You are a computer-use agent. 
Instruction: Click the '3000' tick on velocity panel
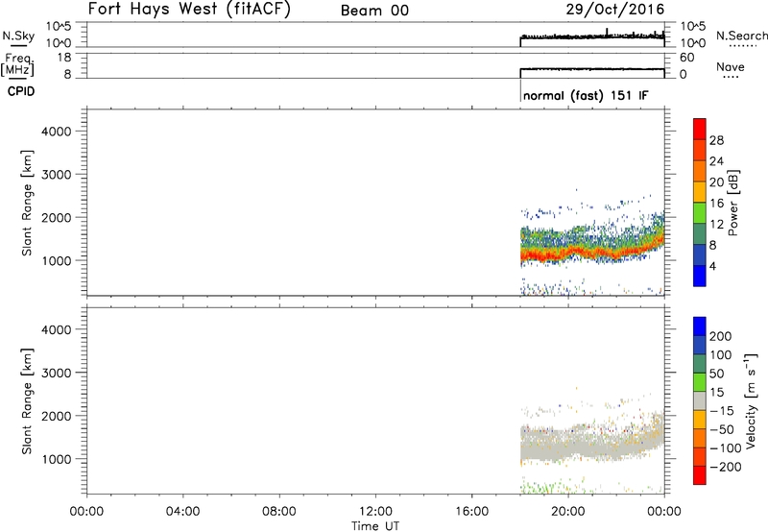coord(57,373)
